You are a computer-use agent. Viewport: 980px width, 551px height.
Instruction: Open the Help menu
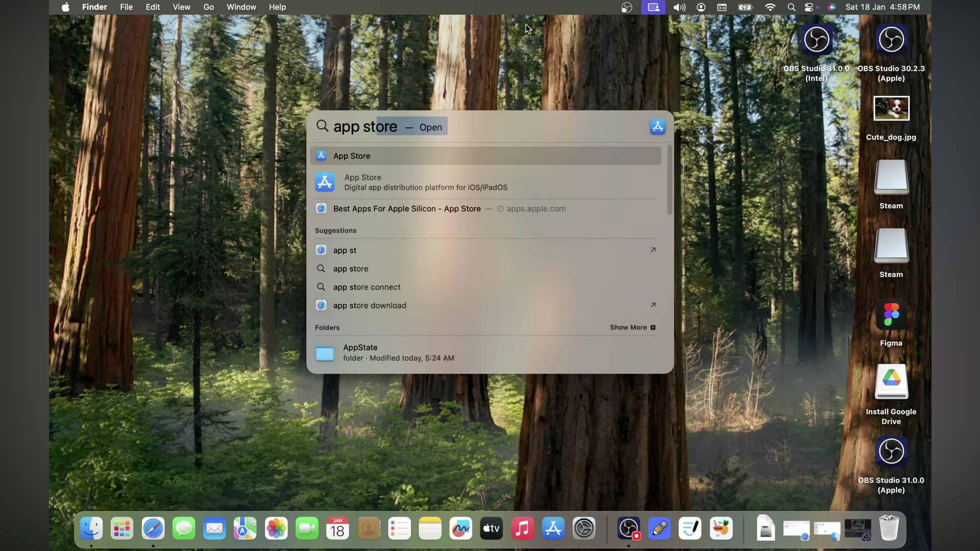tap(277, 7)
